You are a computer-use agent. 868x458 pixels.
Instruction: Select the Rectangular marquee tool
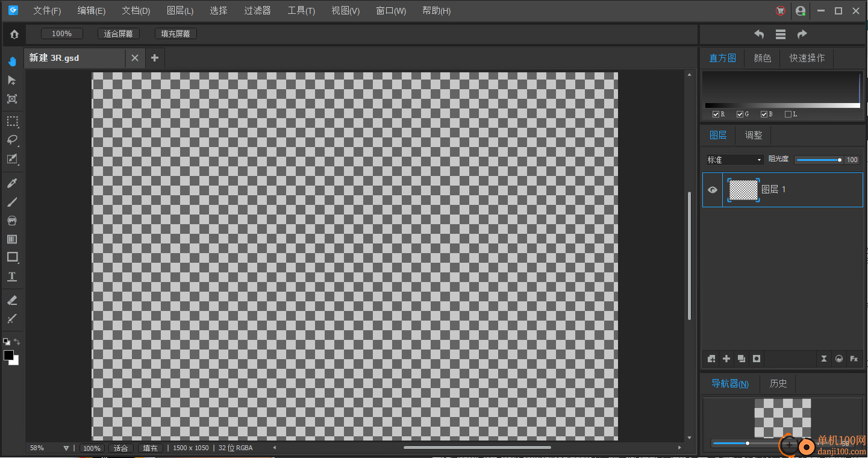click(x=12, y=122)
